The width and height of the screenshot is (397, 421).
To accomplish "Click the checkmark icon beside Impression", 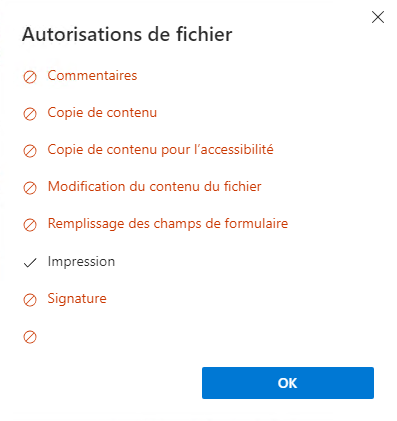I will 30,263.
